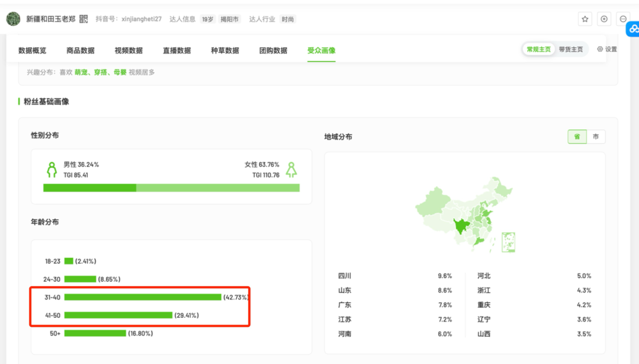Select 省 province view in region distribution
The image size is (639, 364).
(x=577, y=136)
